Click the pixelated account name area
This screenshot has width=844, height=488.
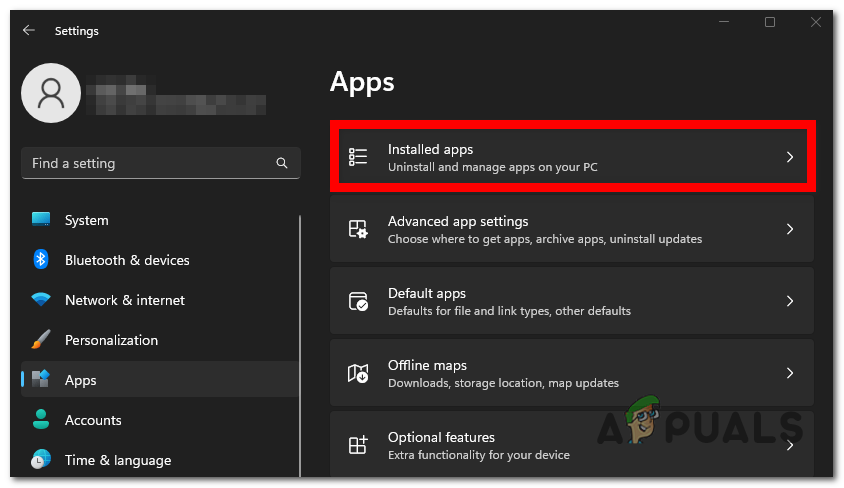(175, 95)
